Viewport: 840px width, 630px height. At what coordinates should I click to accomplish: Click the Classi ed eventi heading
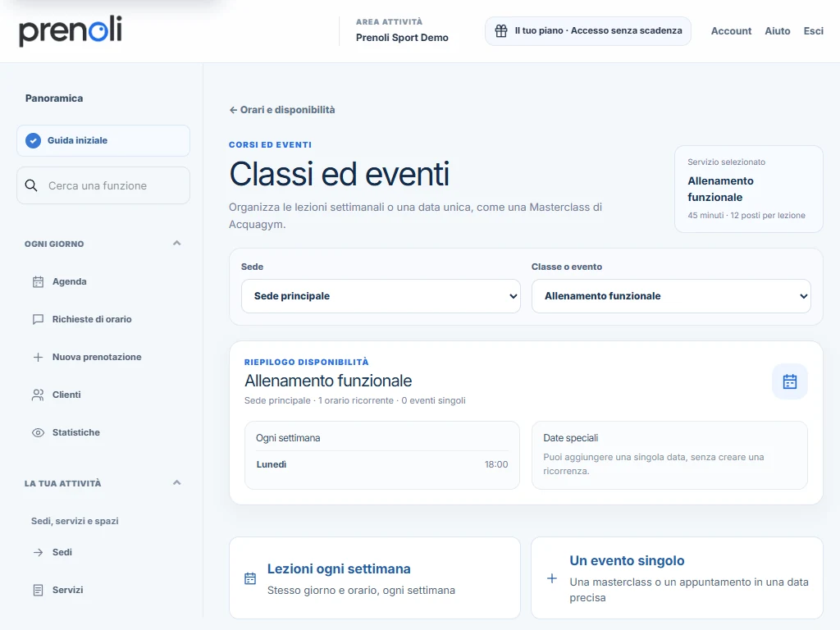[x=339, y=174]
